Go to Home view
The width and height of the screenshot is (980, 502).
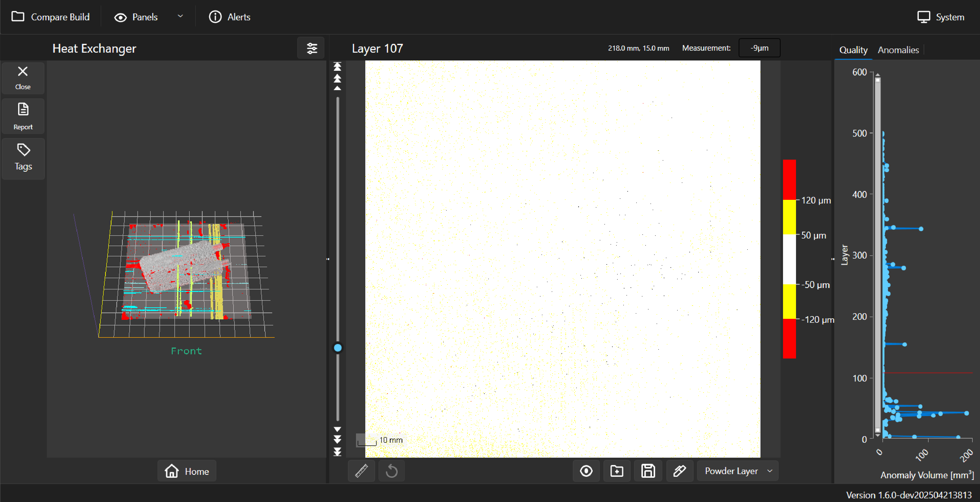click(186, 471)
